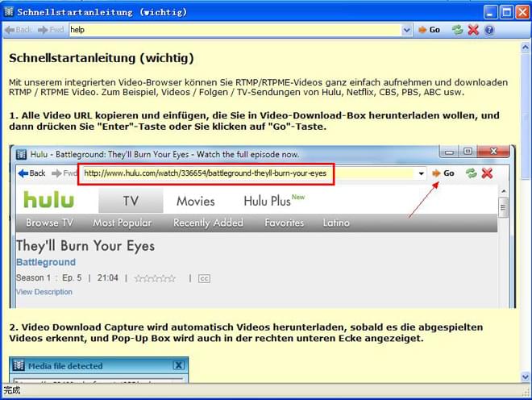
Task: Click Most Popular in the Hulu screenshot
Action: (123, 223)
